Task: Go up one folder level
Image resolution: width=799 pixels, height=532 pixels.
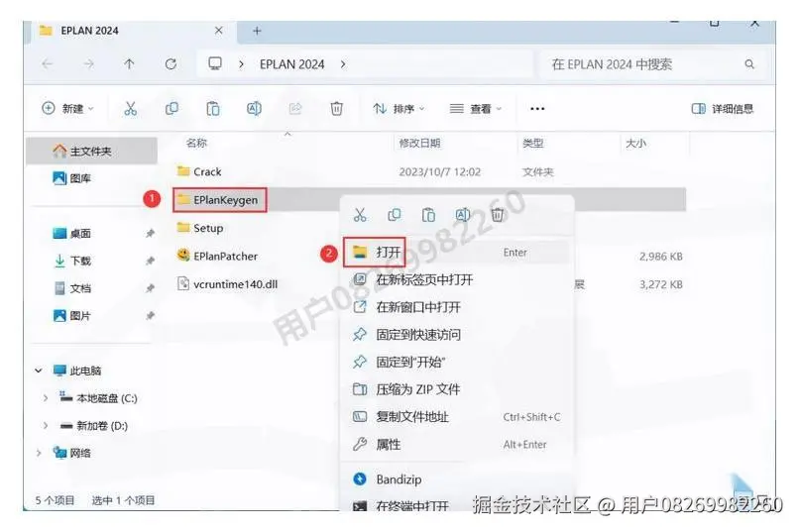Action: pyautogui.click(x=130, y=64)
